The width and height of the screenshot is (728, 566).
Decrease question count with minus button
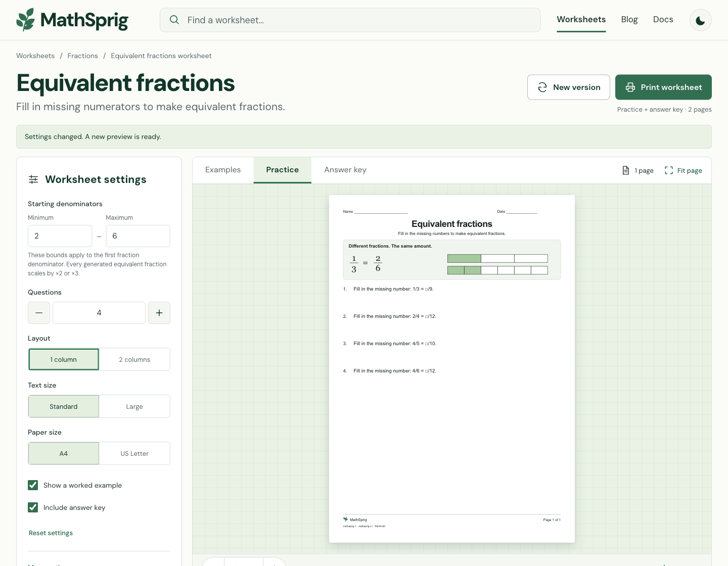(39, 313)
